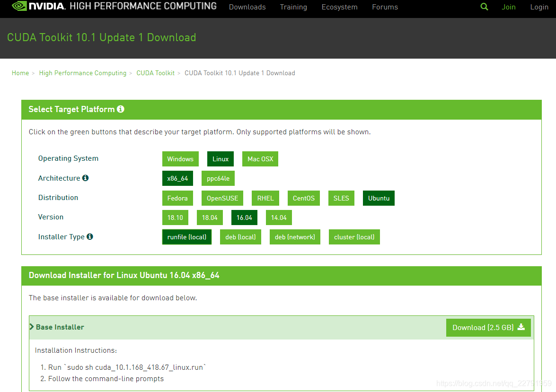The height and width of the screenshot is (392, 556).
Task: Choose version 18.10
Action: 175,218
